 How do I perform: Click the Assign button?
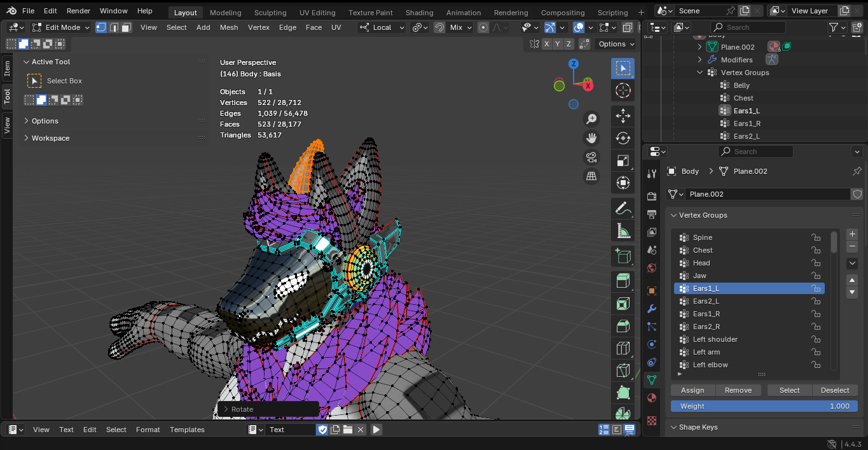pyautogui.click(x=692, y=390)
